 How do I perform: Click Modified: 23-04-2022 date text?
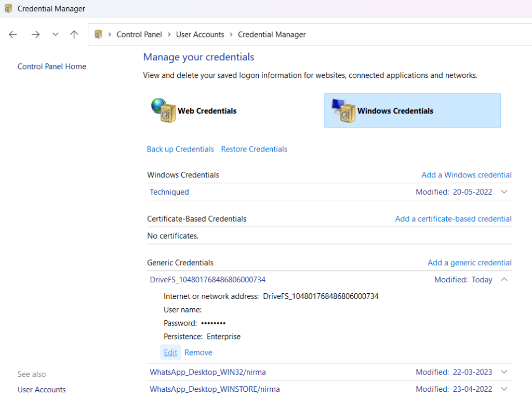point(454,389)
